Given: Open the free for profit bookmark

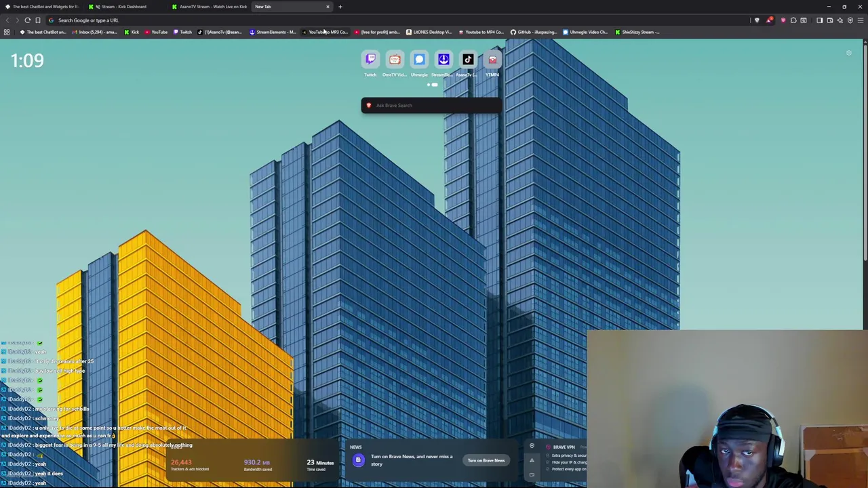Looking at the screenshot, I should (377, 32).
